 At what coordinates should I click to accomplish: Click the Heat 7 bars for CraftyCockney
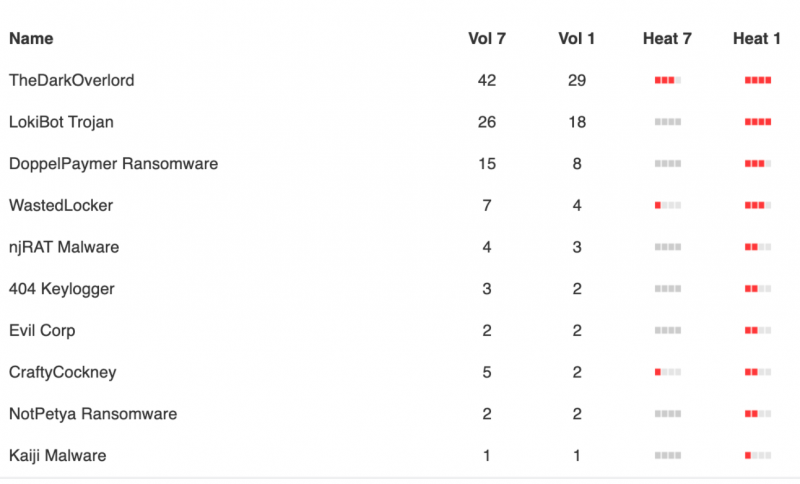tap(668, 372)
